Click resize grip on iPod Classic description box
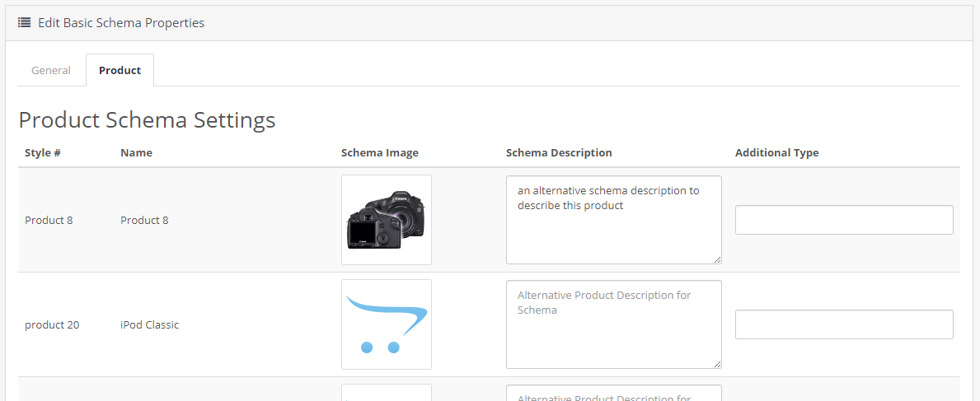 click(717, 363)
